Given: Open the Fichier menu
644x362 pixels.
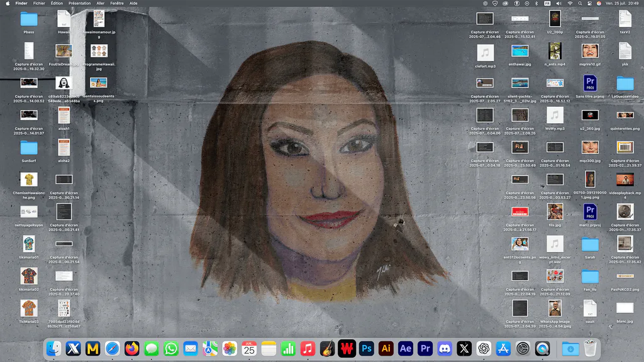Looking at the screenshot, I should pyautogui.click(x=39, y=3).
